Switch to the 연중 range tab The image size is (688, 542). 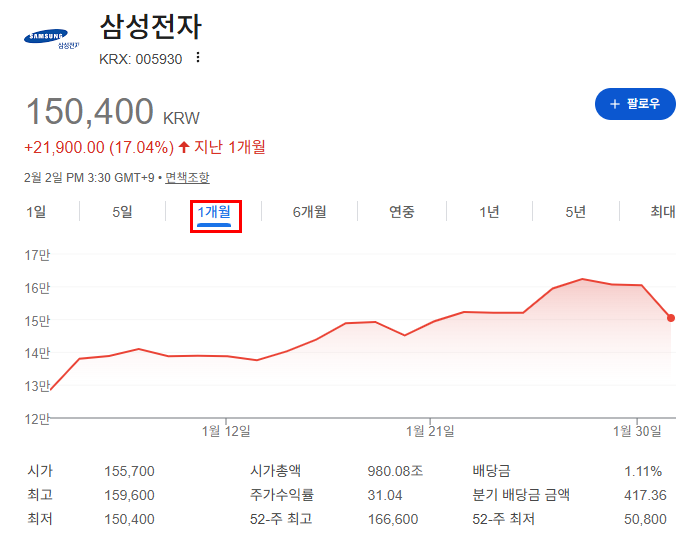click(402, 212)
